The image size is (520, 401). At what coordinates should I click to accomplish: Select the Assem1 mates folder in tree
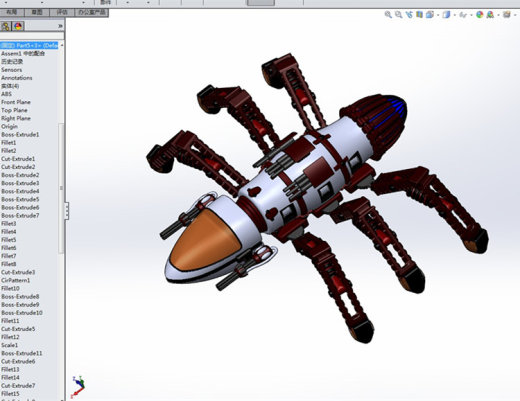23,53
